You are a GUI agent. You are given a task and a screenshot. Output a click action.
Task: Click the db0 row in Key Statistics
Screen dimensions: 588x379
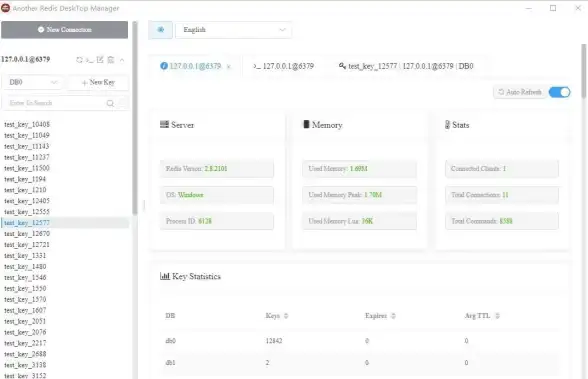pos(360,341)
